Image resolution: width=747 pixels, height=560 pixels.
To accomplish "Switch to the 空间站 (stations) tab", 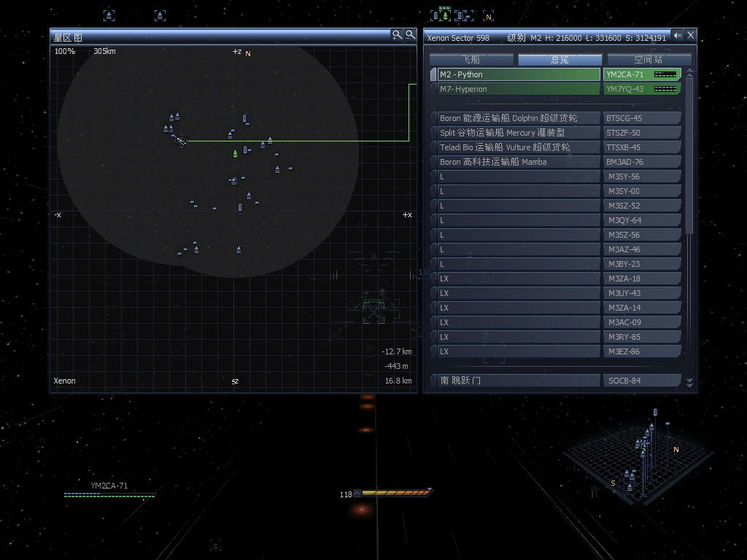I will (648, 60).
